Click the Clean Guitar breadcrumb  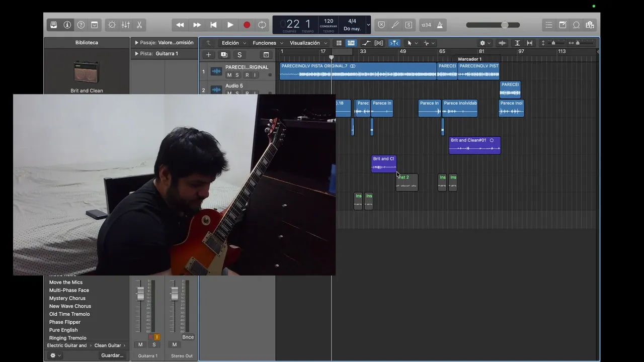(108, 345)
